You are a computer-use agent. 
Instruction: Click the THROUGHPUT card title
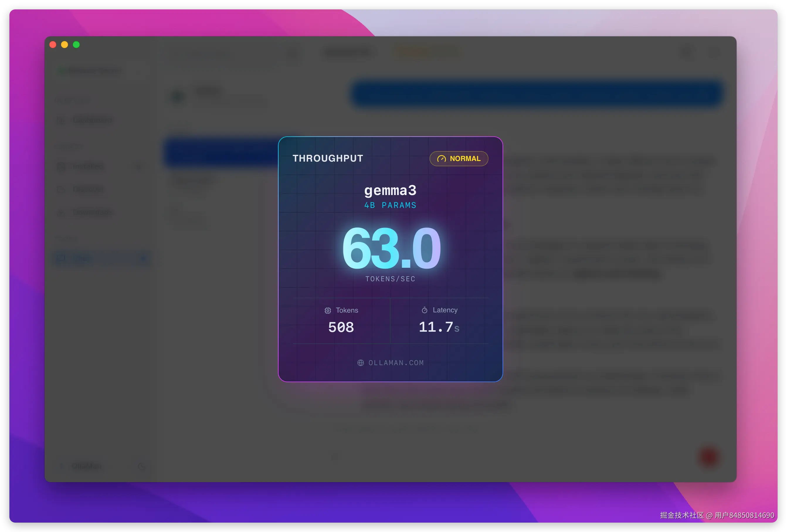328,158
